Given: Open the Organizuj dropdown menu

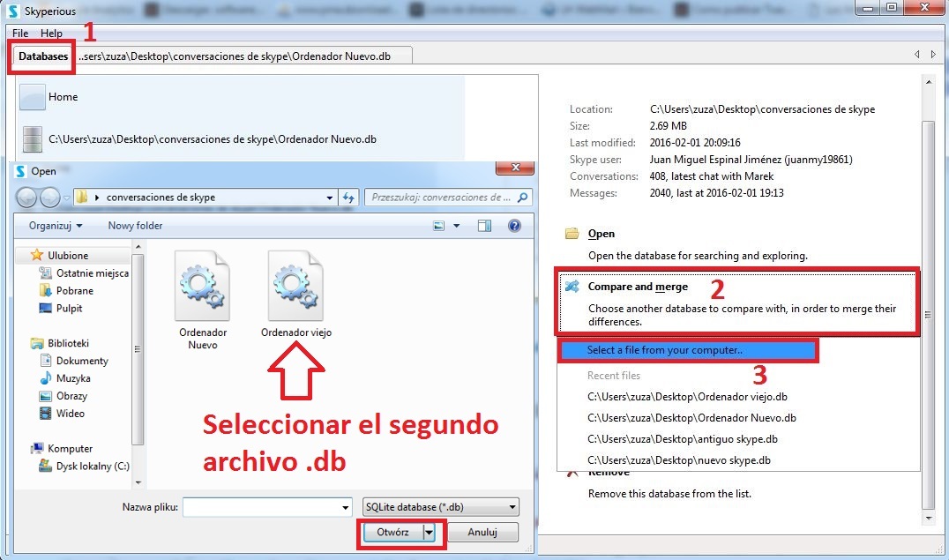Looking at the screenshot, I should 56,226.
